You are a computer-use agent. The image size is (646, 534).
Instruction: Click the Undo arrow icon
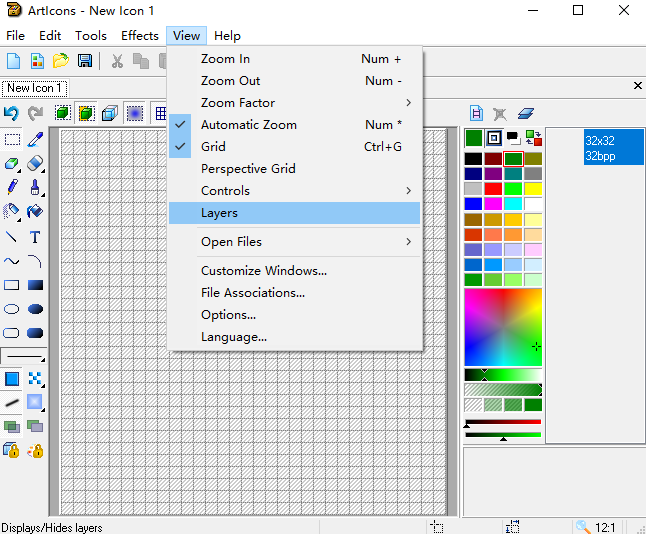click(11, 113)
